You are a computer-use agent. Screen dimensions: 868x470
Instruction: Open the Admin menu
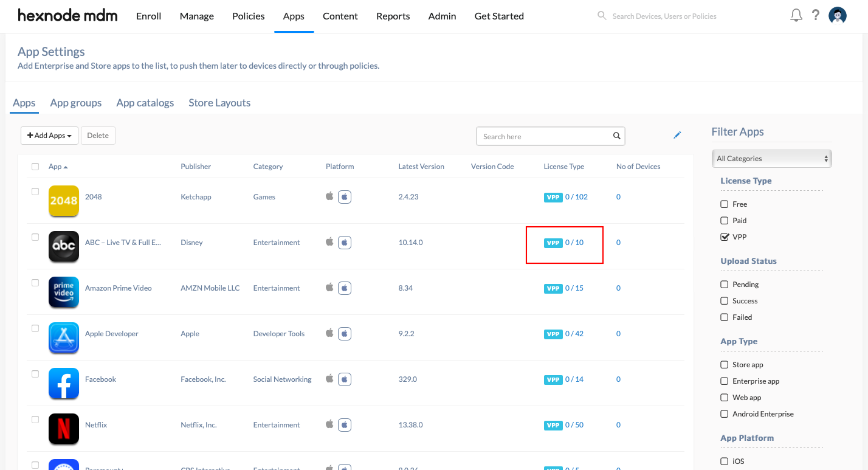[443, 16]
